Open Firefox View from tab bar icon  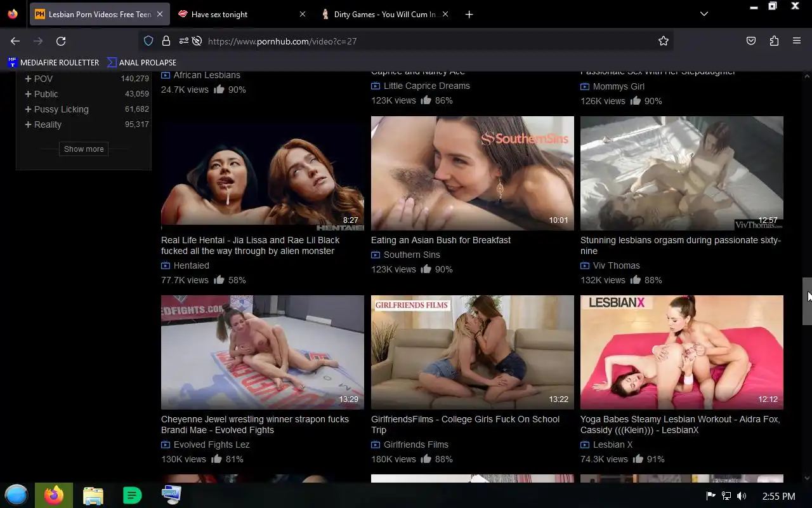pyautogui.click(x=13, y=14)
